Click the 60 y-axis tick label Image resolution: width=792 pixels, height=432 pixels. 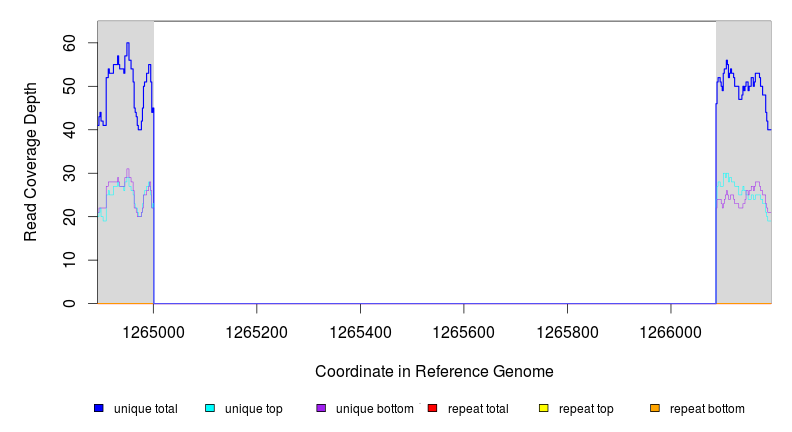(x=69, y=43)
